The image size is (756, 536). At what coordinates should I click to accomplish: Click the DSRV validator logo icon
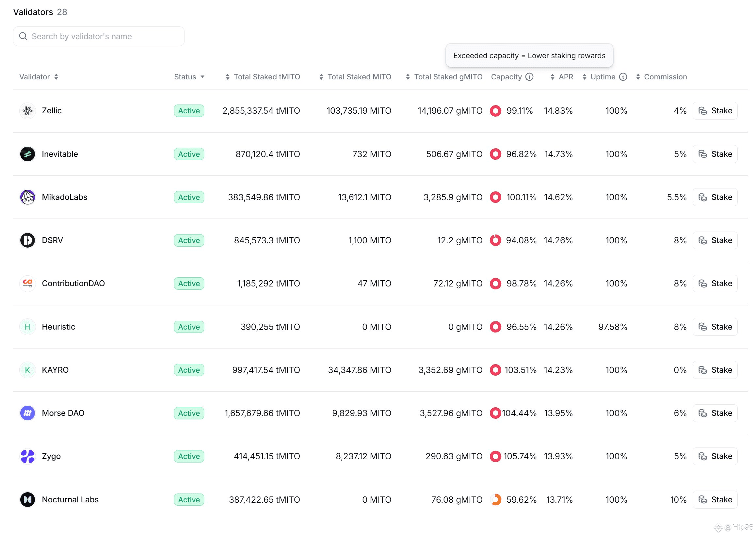(x=27, y=240)
